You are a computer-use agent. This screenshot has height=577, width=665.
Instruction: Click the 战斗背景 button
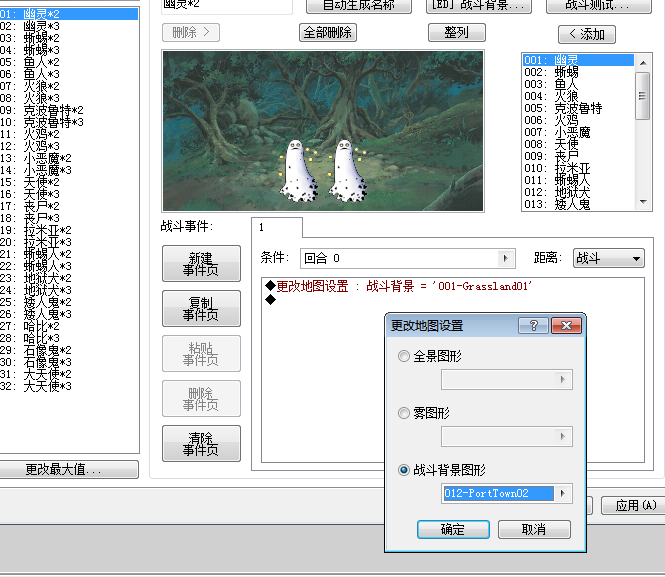478,5
